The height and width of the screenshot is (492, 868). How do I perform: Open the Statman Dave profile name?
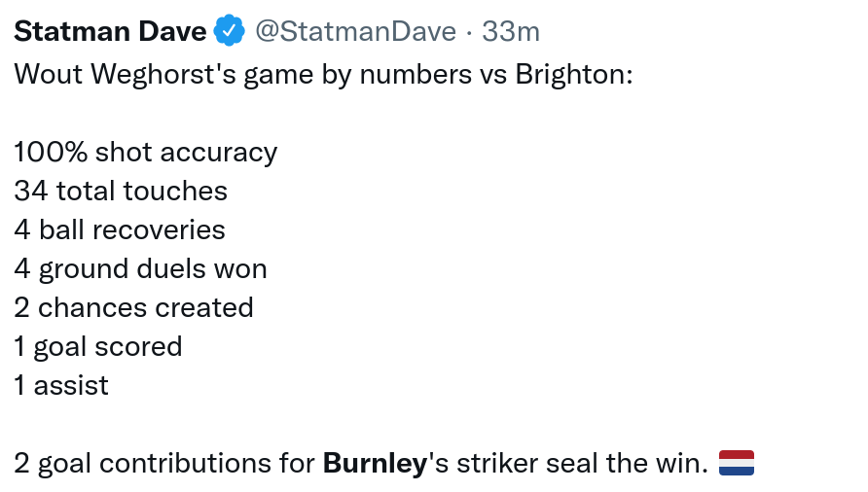coord(110,32)
